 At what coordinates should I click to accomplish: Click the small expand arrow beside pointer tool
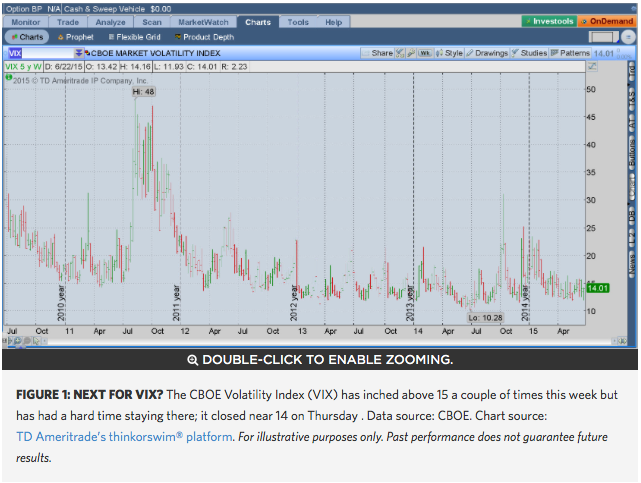pyautogui.click(x=44, y=341)
